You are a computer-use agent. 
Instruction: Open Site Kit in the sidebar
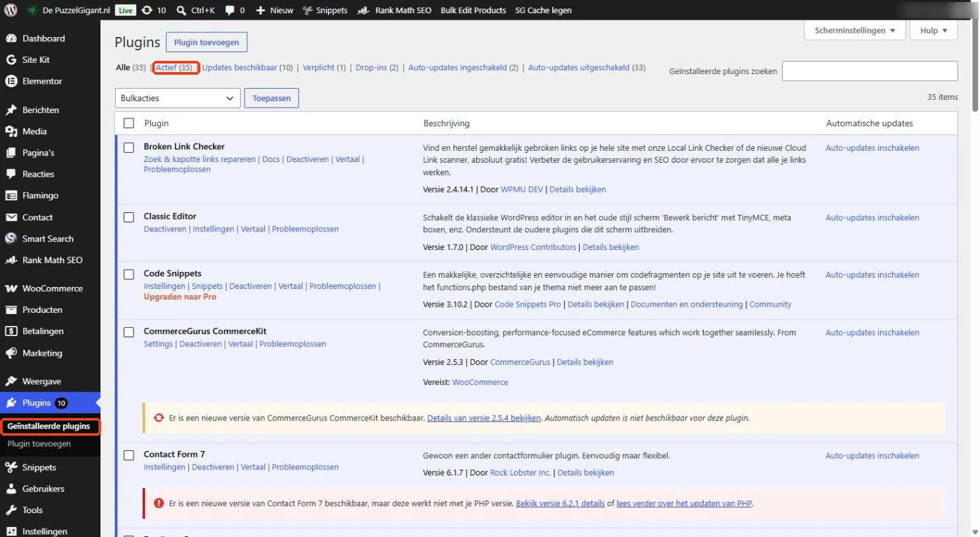pos(36,60)
